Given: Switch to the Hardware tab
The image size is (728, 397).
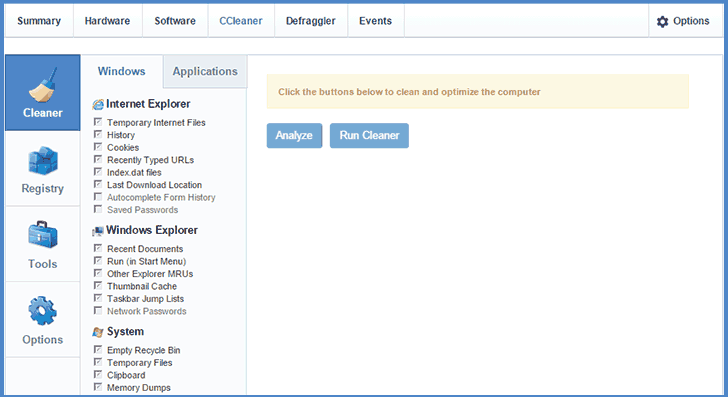Looking at the screenshot, I should pos(107,21).
